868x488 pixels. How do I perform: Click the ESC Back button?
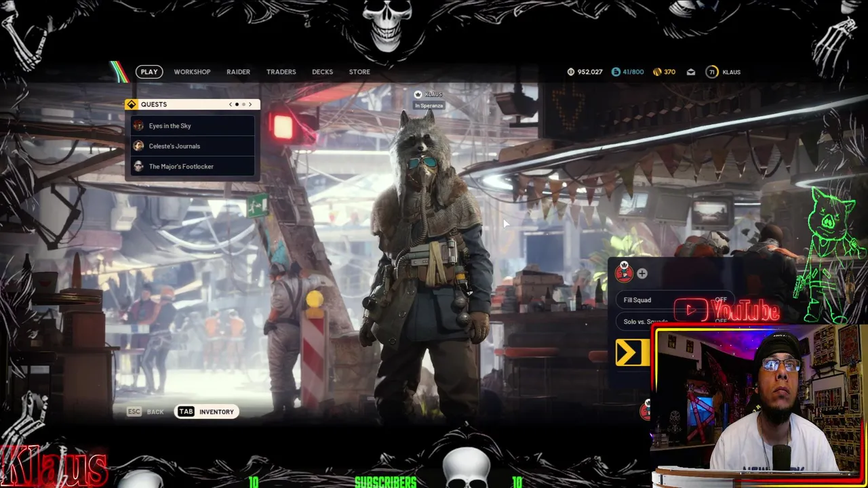(146, 412)
